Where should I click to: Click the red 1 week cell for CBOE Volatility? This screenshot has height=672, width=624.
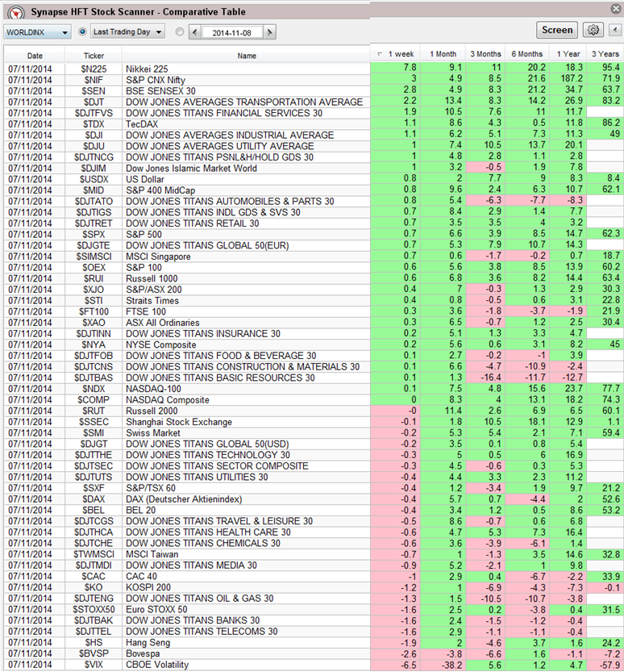coord(394,665)
